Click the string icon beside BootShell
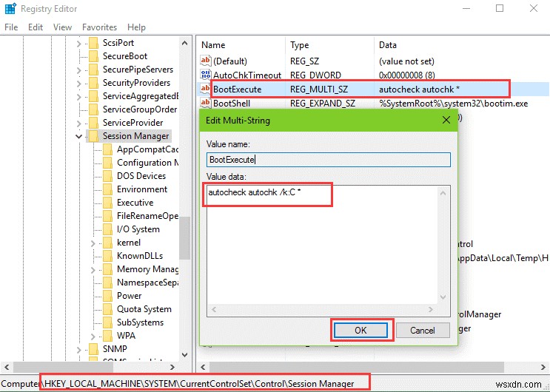The height and width of the screenshot is (392, 550). coord(206,103)
